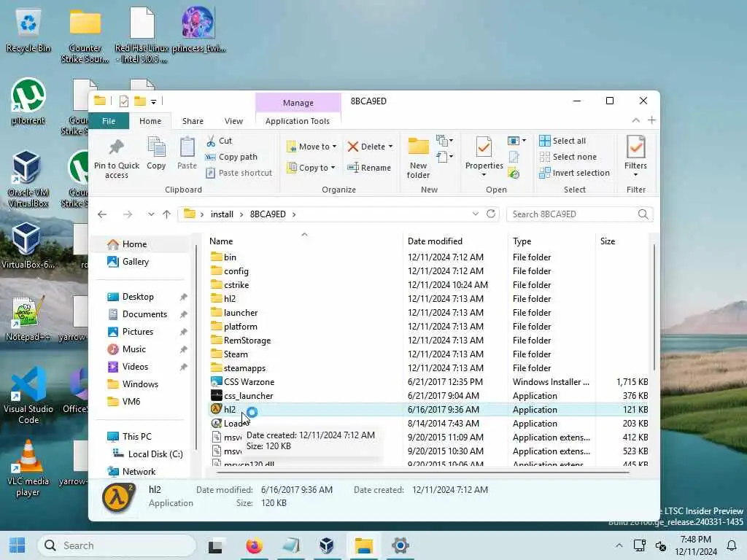Click Select all
This screenshot has height=560, width=747.
pyautogui.click(x=562, y=141)
